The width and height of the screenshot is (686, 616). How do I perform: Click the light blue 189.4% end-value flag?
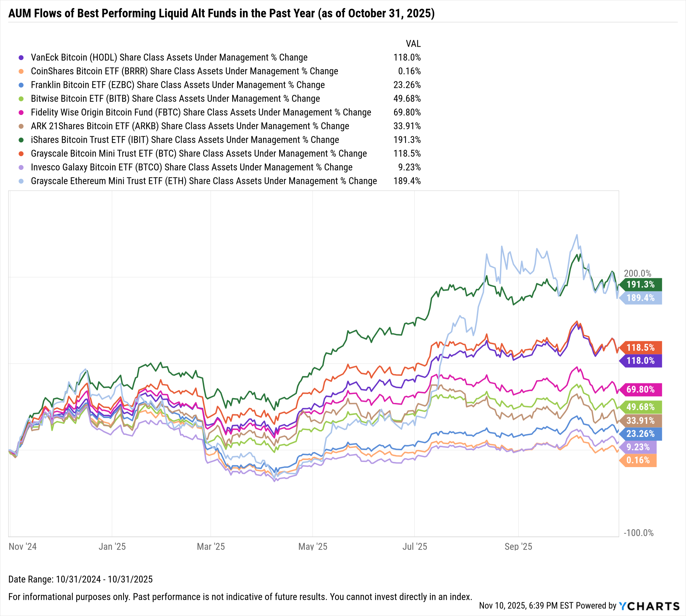click(640, 298)
